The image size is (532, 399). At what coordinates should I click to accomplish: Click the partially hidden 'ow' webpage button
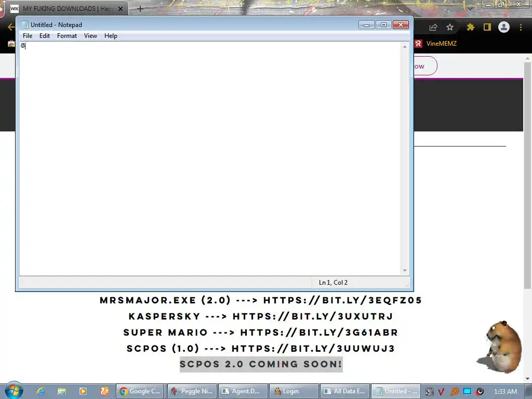(x=425, y=66)
